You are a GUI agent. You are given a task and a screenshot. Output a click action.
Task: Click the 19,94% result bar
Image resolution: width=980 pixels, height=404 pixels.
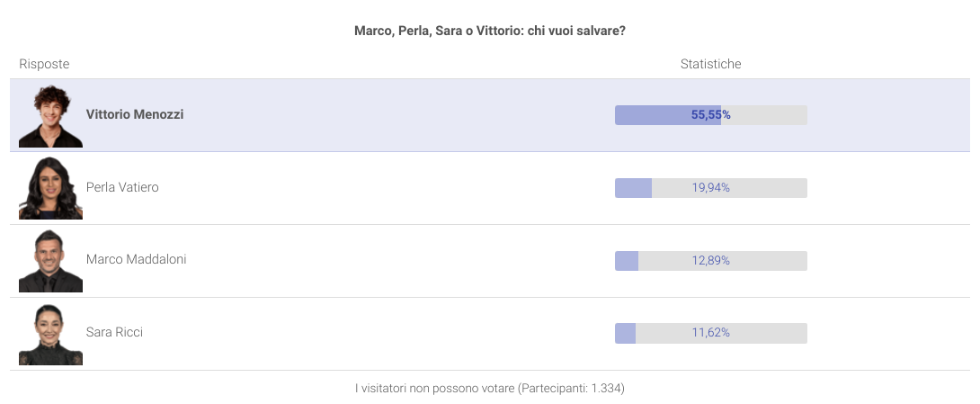pos(710,188)
